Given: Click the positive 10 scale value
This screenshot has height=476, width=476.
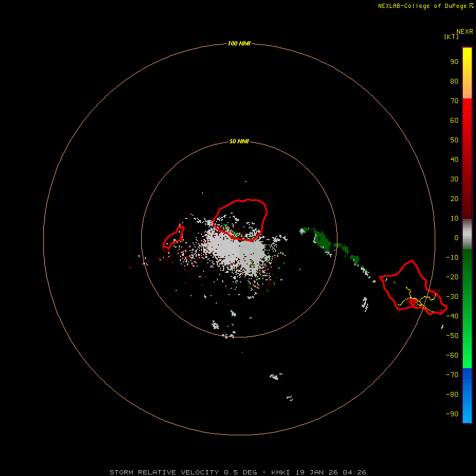Looking at the screenshot, I should (454, 218).
